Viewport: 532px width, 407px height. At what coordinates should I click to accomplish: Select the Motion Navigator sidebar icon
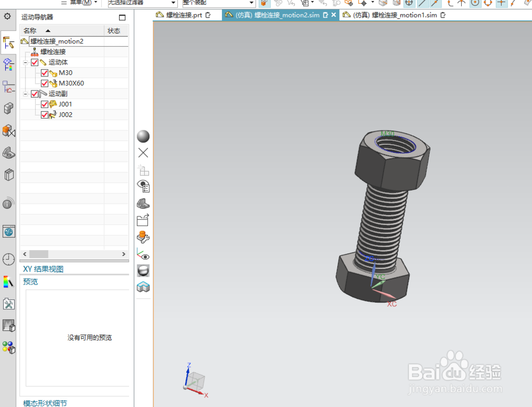(9, 44)
